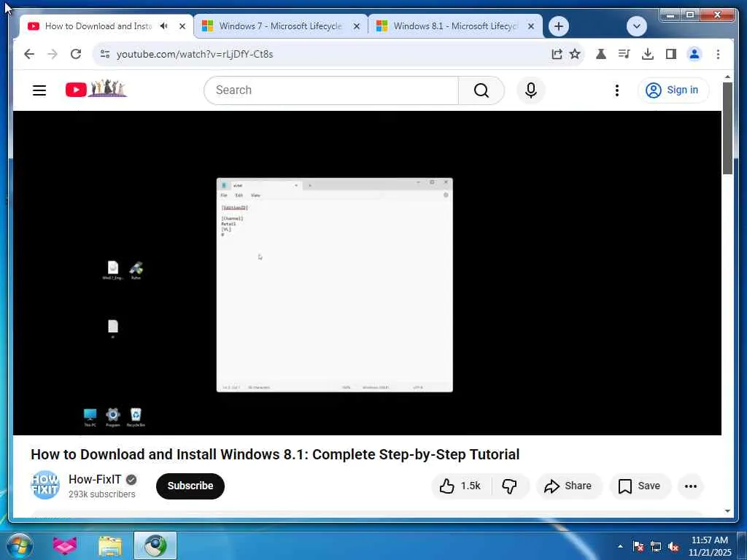Save the video to a playlist
The image size is (747, 560).
click(x=639, y=486)
